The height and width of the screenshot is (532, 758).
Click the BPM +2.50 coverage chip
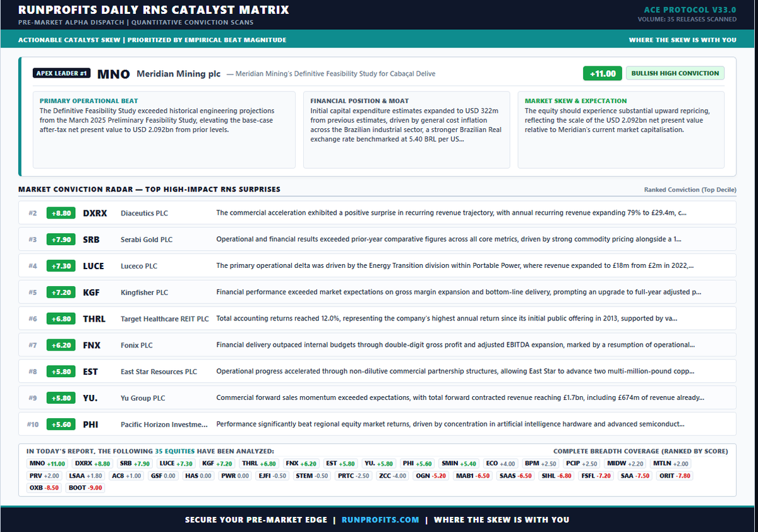tap(540, 464)
